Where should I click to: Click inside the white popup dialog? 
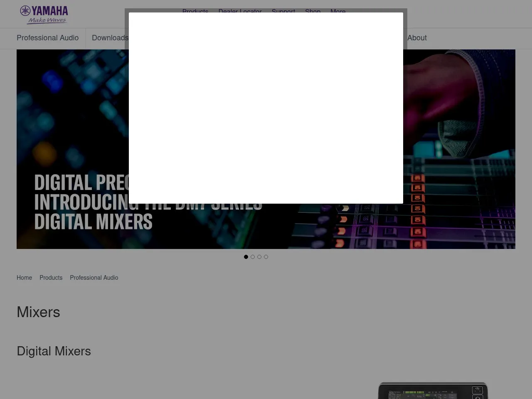(266, 108)
